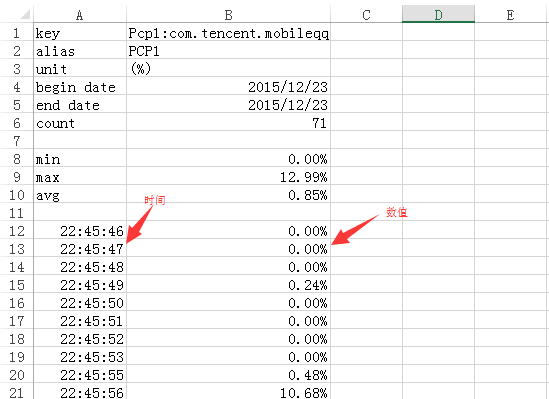Click time cell 22:45:48

coord(80,267)
